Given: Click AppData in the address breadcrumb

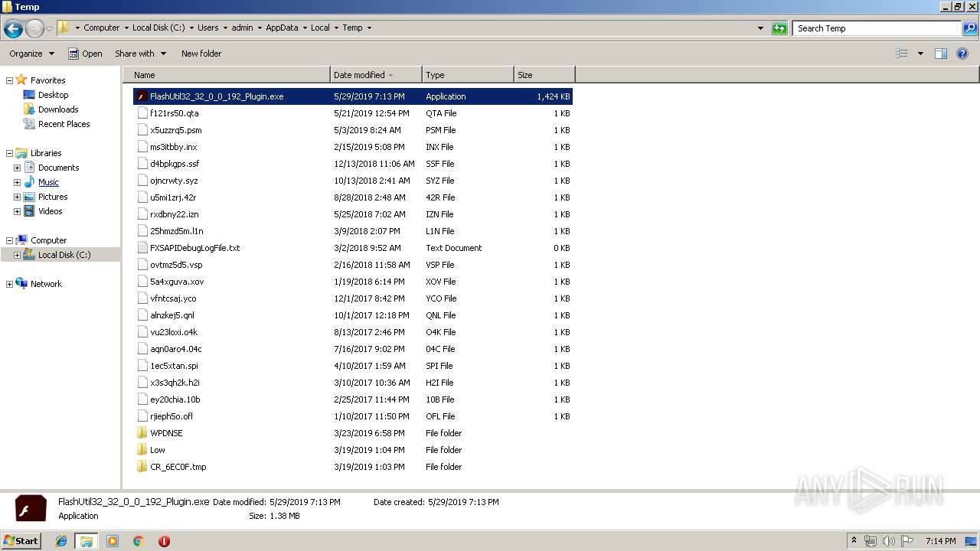Looking at the screenshot, I should tap(282, 28).
